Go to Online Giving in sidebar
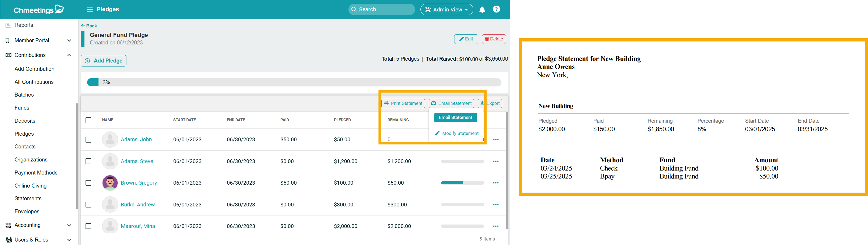Image resolution: width=868 pixels, height=245 pixels. pos(31,186)
